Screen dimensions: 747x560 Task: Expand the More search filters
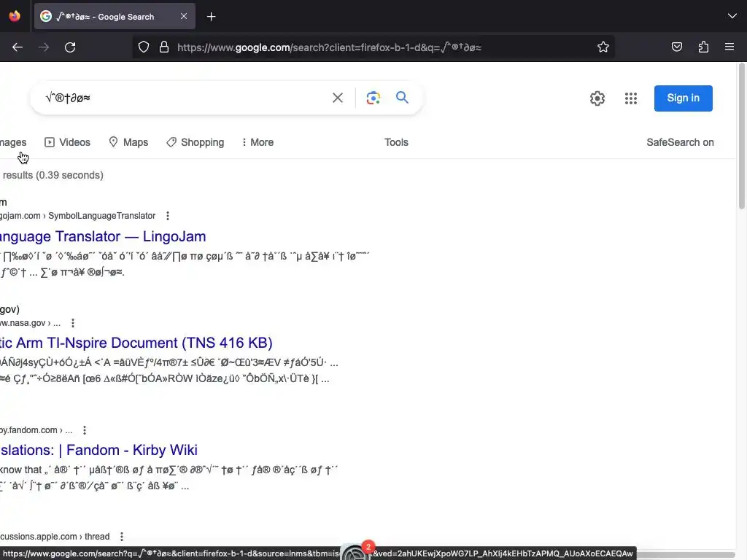tap(258, 142)
